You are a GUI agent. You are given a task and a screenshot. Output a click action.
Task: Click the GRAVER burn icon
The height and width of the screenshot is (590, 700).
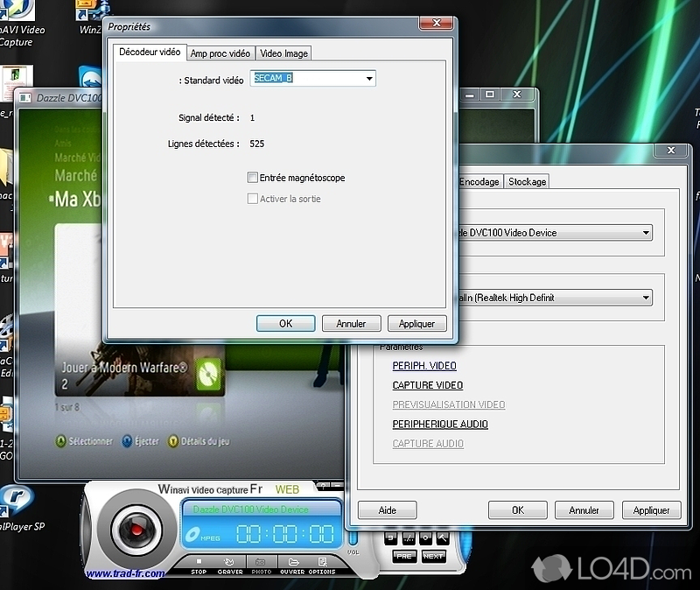229,564
